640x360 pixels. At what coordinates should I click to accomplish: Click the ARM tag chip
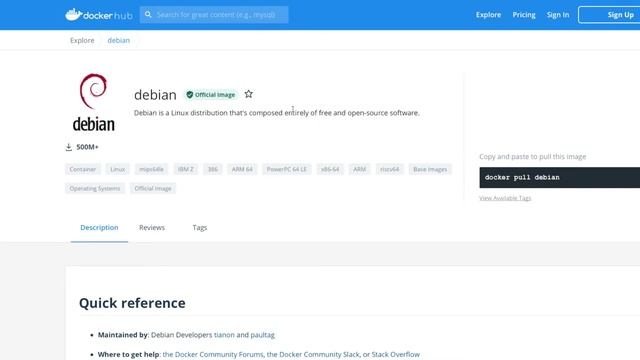(360, 169)
